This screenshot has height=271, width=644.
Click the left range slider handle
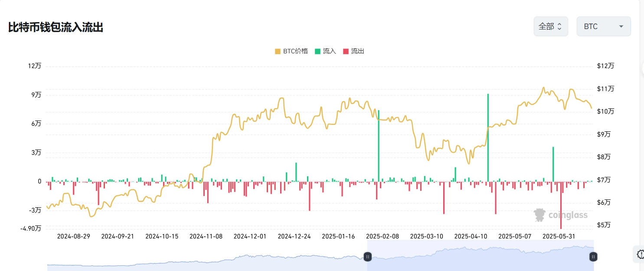[x=367, y=257]
